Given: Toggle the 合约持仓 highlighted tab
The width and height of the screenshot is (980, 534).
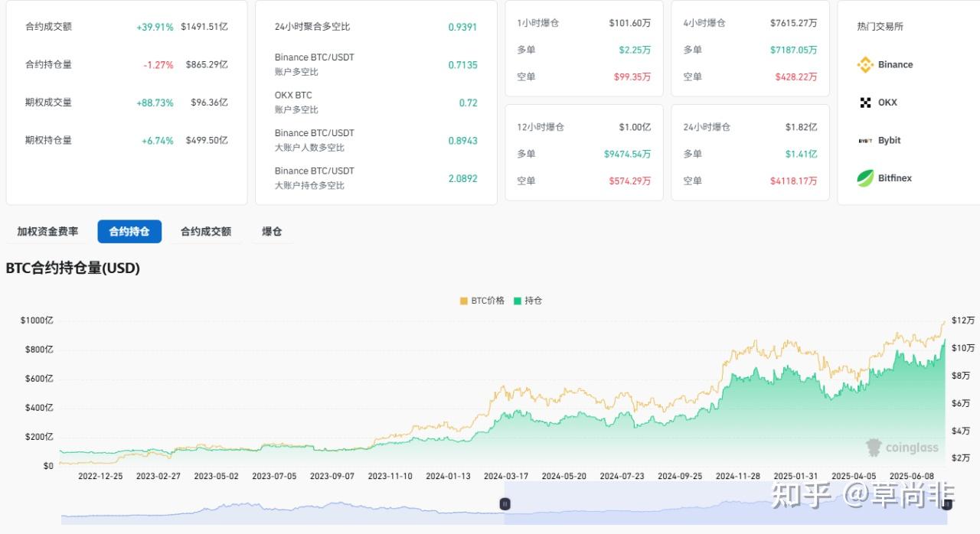Looking at the screenshot, I should (x=129, y=231).
